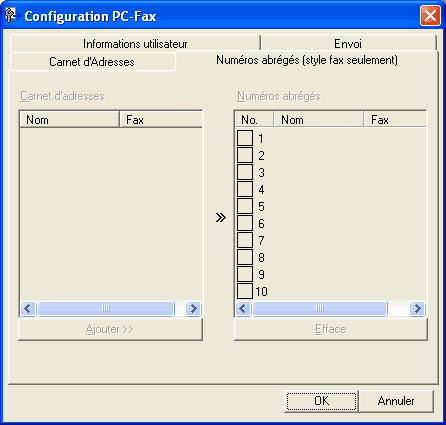Close the Configuration PC-Fax dialog
Image resolution: width=446 pixels, height=425 pixels.
430,15
